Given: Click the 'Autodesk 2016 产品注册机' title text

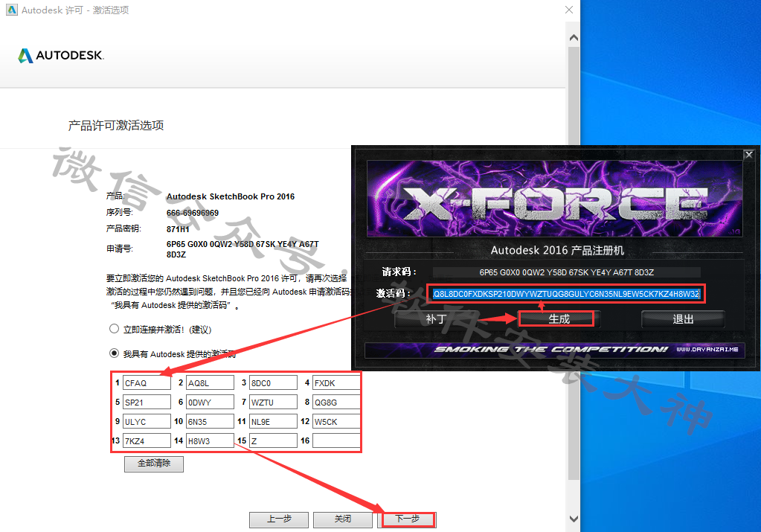Looking at the screenshot, I should pos(558,251).
